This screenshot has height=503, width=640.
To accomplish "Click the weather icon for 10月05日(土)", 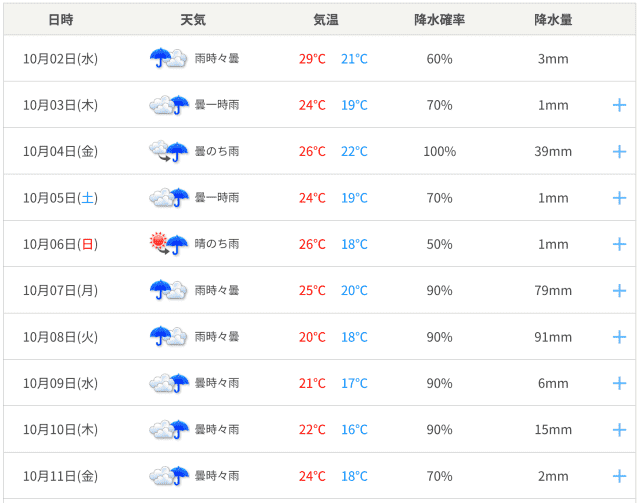I will 168,197.
